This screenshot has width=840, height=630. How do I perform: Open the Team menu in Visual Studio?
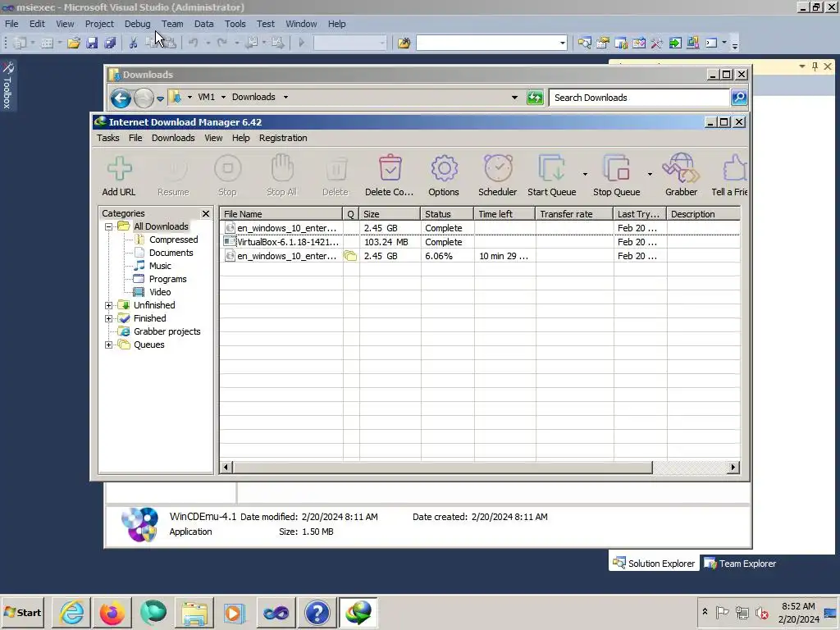point(172,24)
